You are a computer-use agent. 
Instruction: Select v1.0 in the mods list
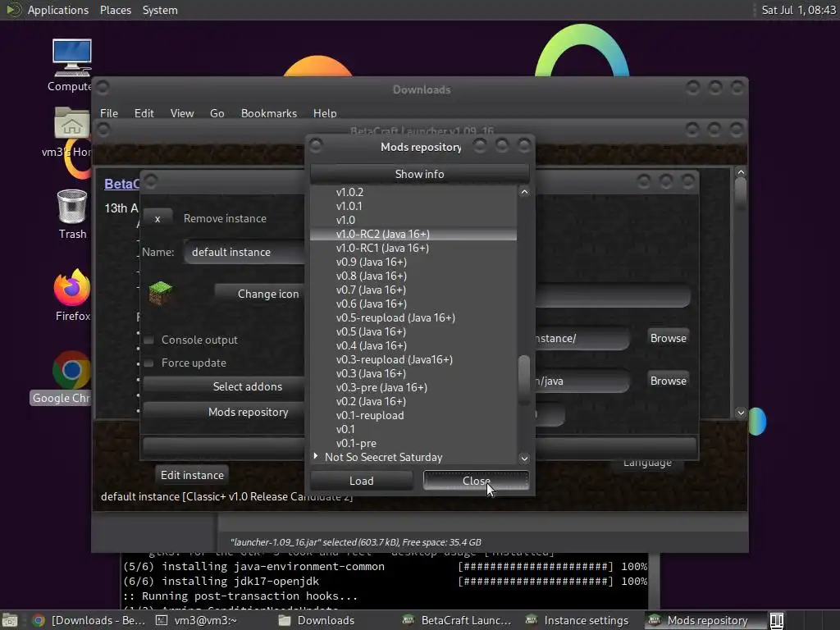(x=413, y=220)
